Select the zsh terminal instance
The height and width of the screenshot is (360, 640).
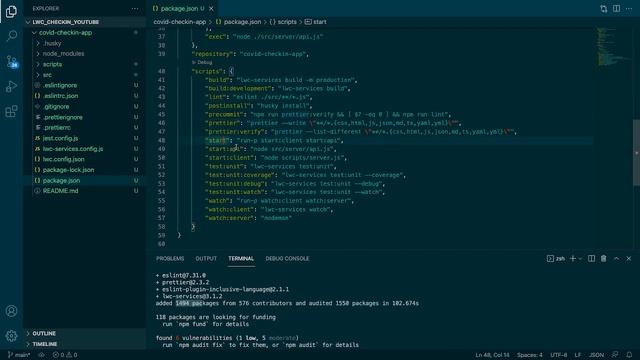(x=556, y=258)
